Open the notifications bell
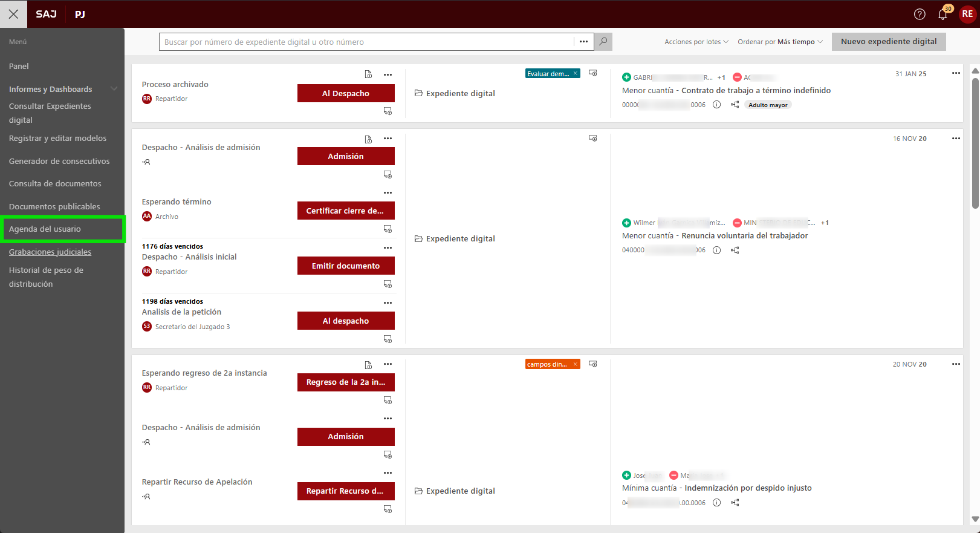This screenshot has height=533, width=980. [943, 14]
